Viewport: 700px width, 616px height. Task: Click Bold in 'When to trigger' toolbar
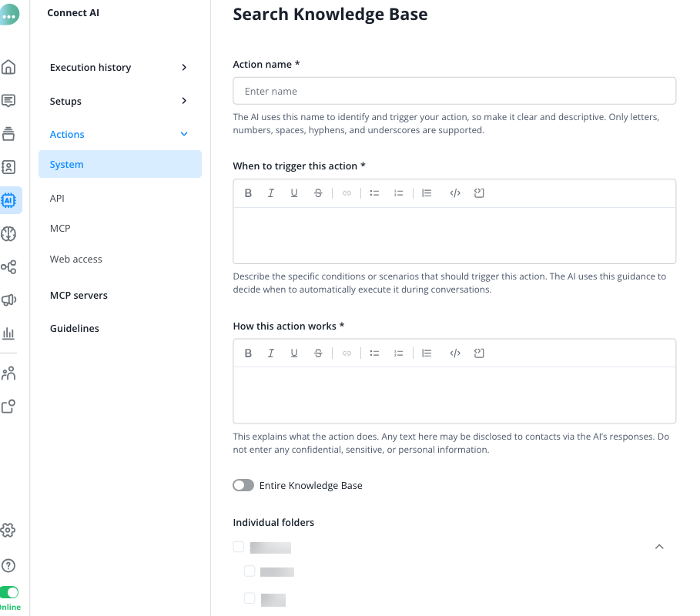click(248, 193)
